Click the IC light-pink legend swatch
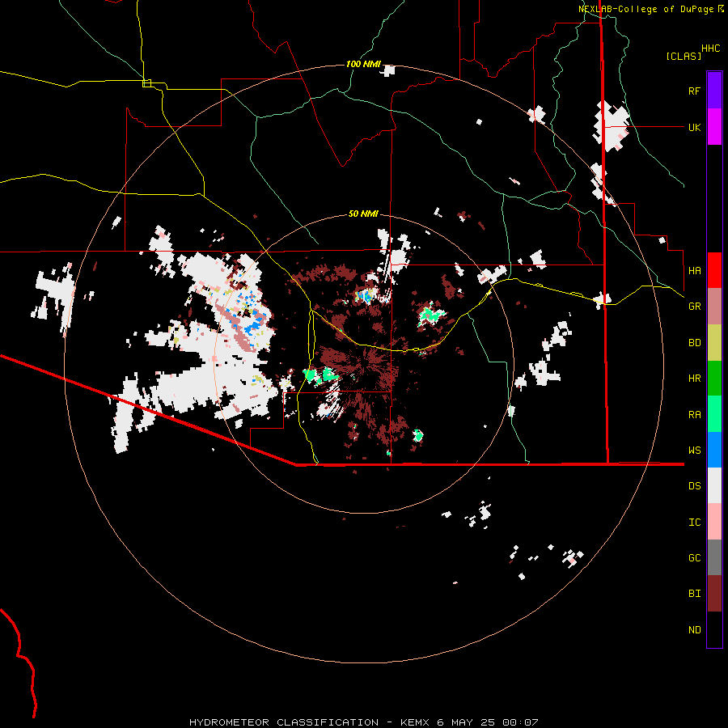728x728 pixels. click(x=714, y=522)
